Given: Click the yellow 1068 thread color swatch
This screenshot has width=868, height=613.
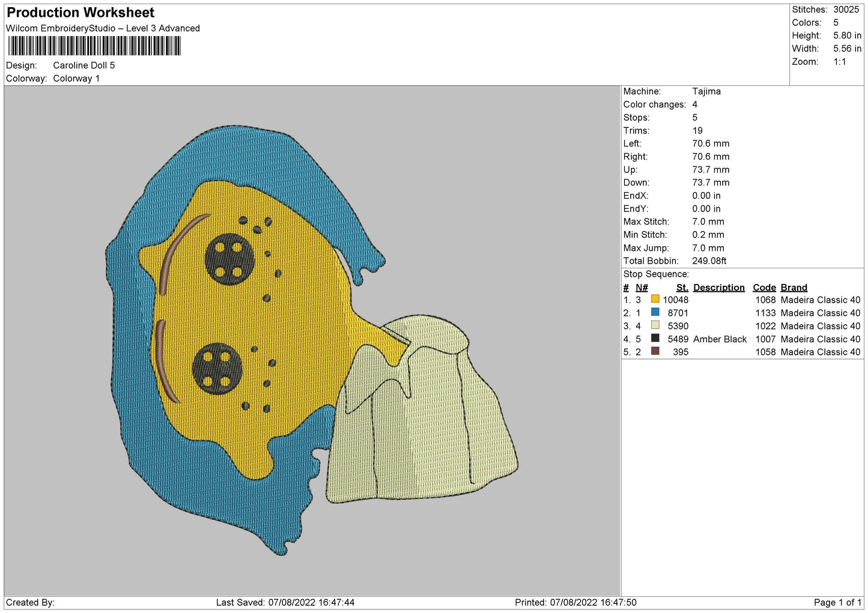Looking at the screenshot, I should click(x=655, y=299).
